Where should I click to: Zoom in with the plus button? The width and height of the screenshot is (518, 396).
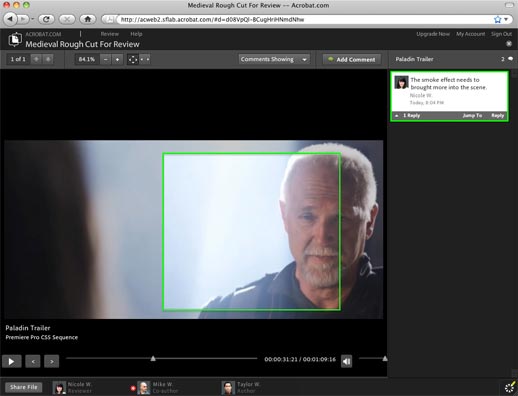[x=117, y=59]
